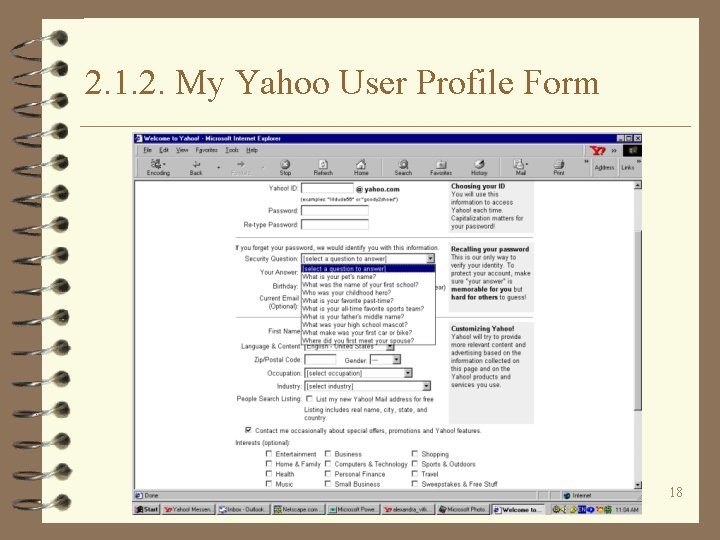This screenshot has width=720, height=540.
Task: Click the Print toolbar icon
Action: coord(558,168)
